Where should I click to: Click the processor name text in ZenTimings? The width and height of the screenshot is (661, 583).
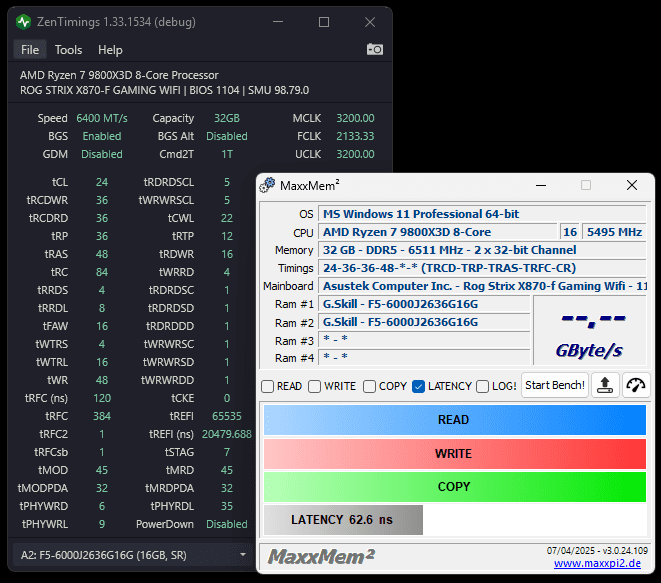coord(119,75)
